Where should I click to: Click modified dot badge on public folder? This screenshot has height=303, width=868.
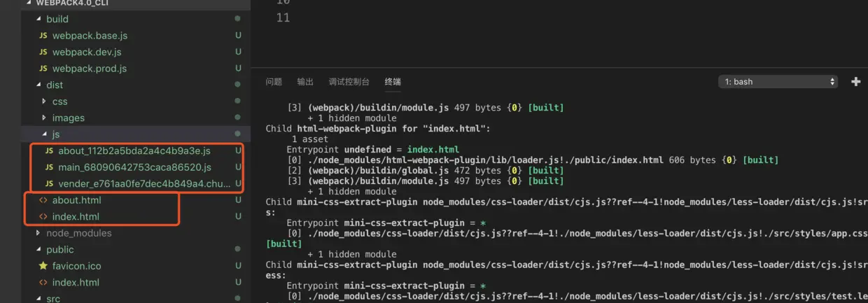(x=238, y=250)
